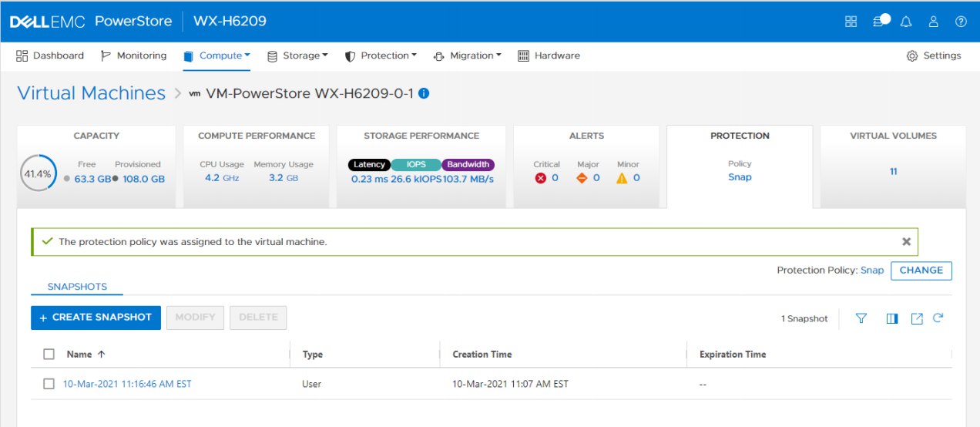
Task: Open the 10-Mar-2021 11:16:46 AM EST snapshot
Action: [x=127, y=384]
